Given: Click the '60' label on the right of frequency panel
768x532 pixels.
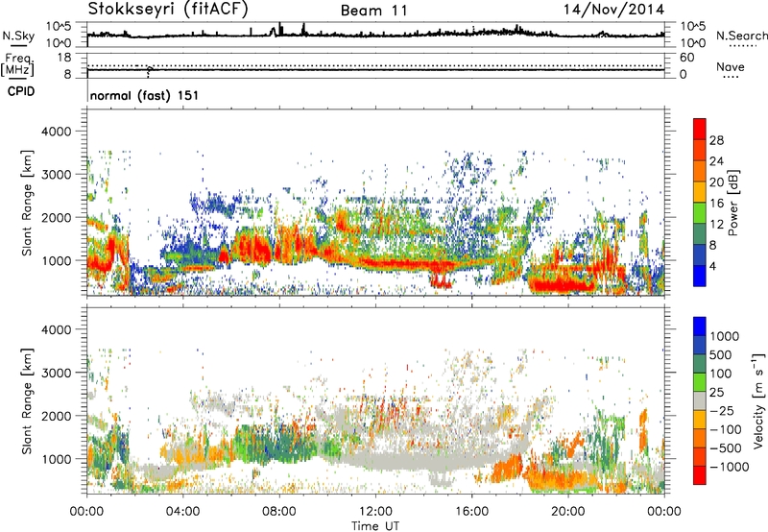Looking at the screenshot, I should [687, 58].
